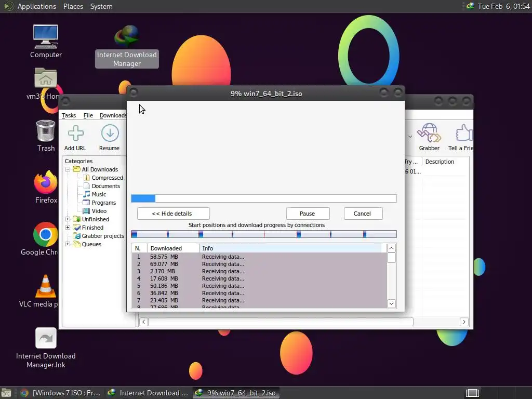
Task: Open the Internet Download Manager desktop icon
Action: 127,36
